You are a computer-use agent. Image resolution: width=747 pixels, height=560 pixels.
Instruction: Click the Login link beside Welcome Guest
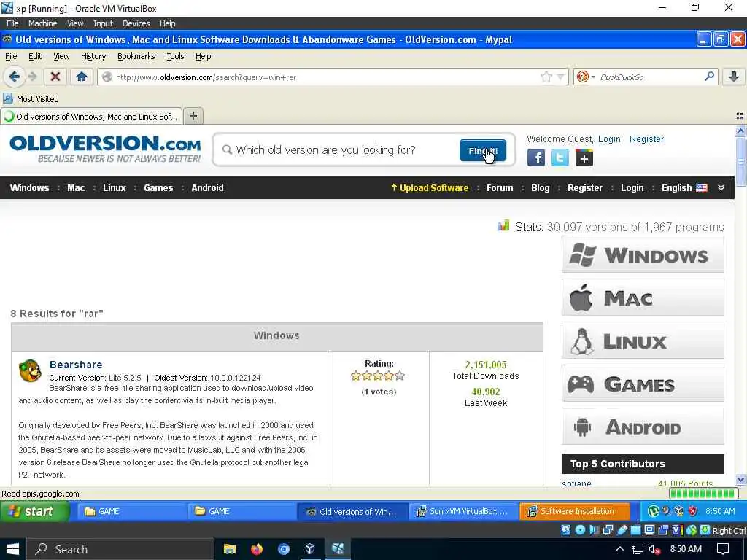point(609,139)
